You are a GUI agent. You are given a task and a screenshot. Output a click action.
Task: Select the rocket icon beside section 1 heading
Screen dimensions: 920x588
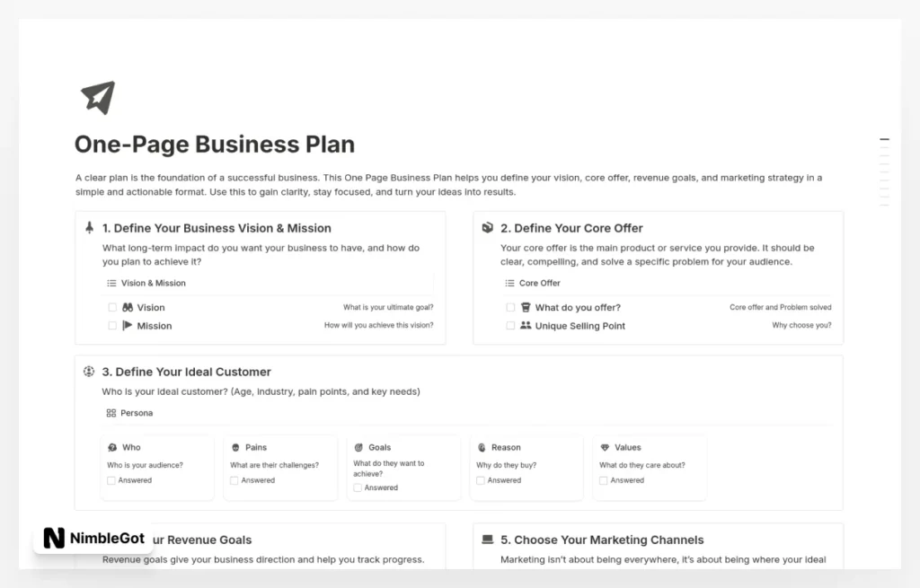[x=88, y=228]
